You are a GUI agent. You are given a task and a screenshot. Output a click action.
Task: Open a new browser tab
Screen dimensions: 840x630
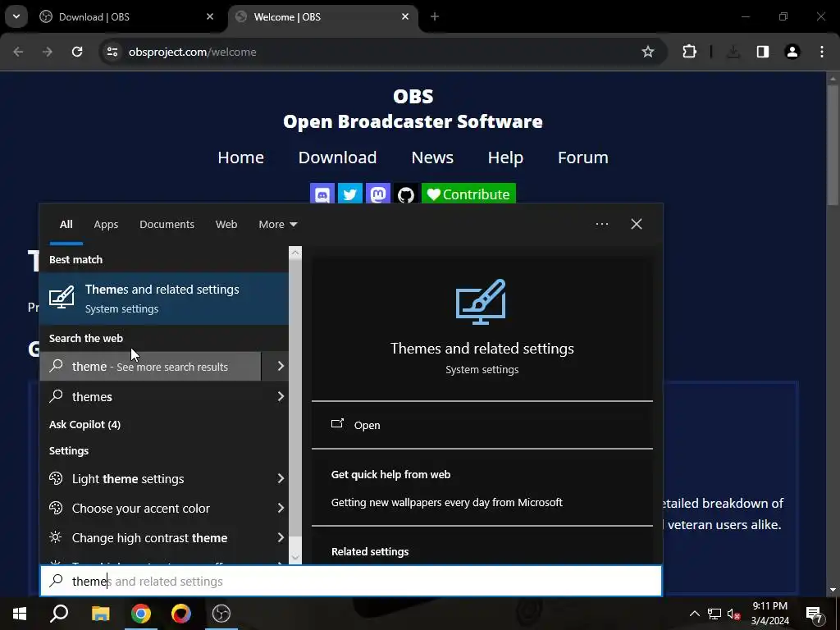[x=435, y=16]
